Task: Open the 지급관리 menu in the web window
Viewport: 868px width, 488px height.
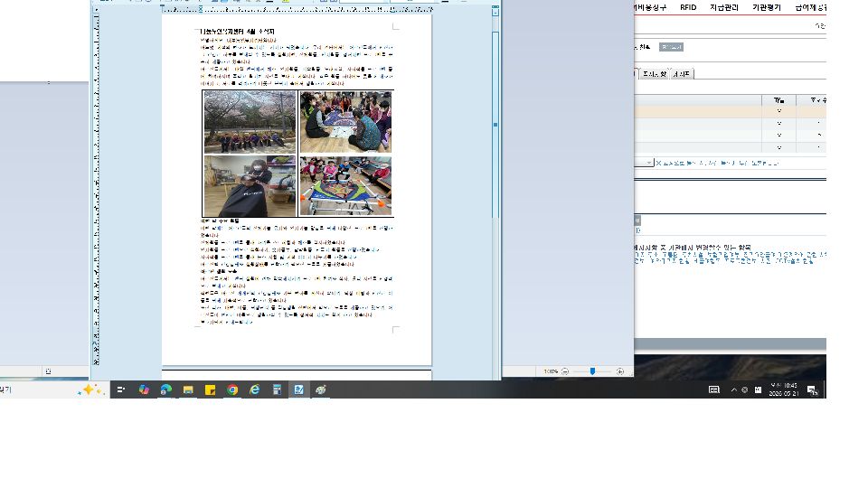Action: click(724, 7)
